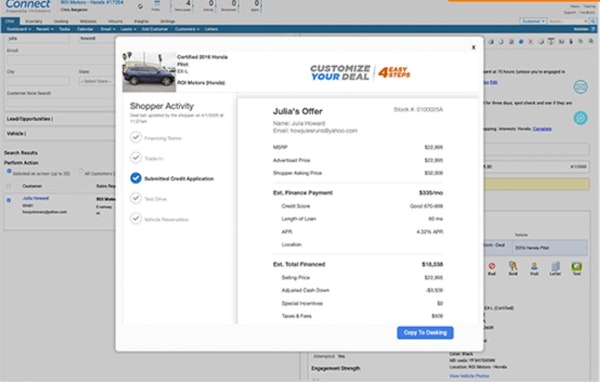Click the Support link at top right
This screenshot has width=600, height=382.
point(569,12)
